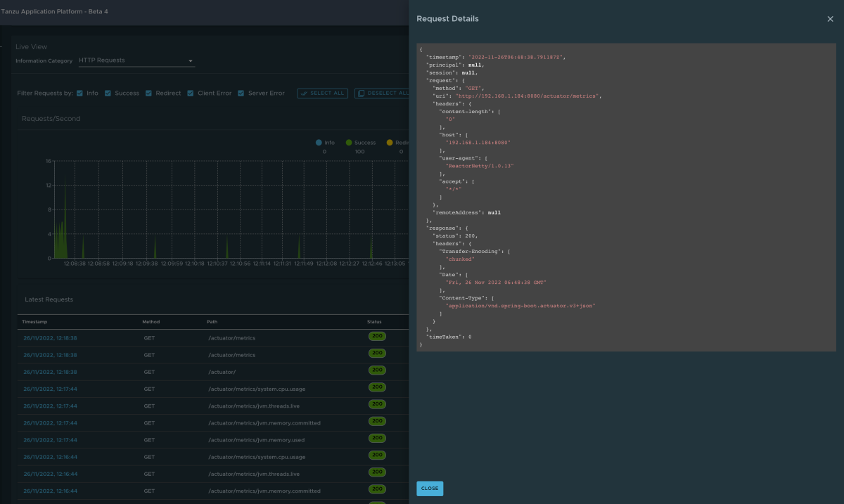Click the green 200 status badge on the first row
844x504 pixels.
click(x=377, y=336)
